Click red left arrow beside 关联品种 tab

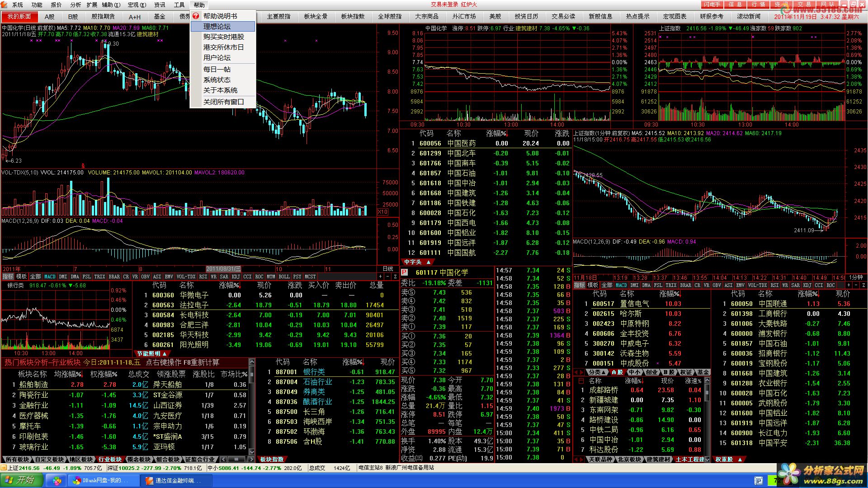[577, 460]
